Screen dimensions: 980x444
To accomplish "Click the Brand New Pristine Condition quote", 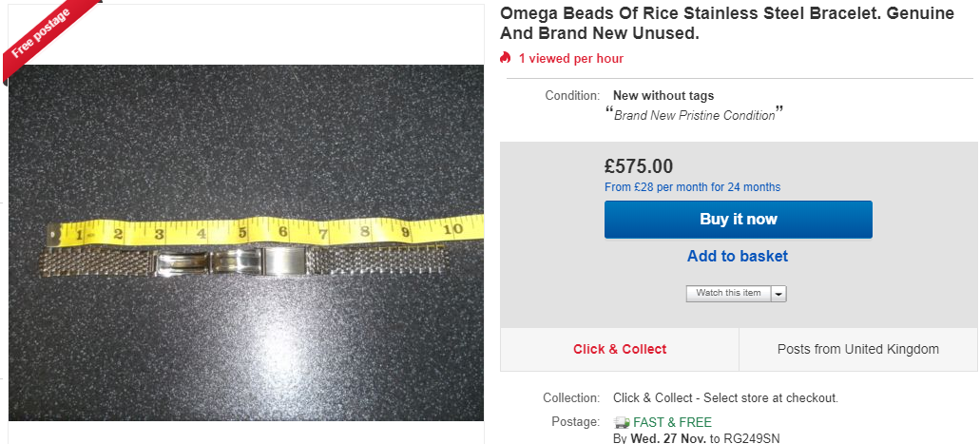I will [x=694, y=115].
